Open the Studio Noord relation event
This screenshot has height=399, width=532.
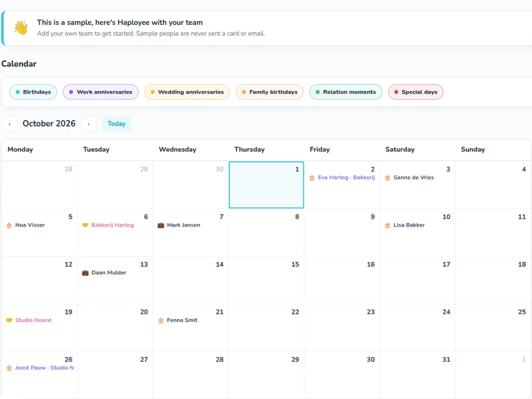[29, 320]
